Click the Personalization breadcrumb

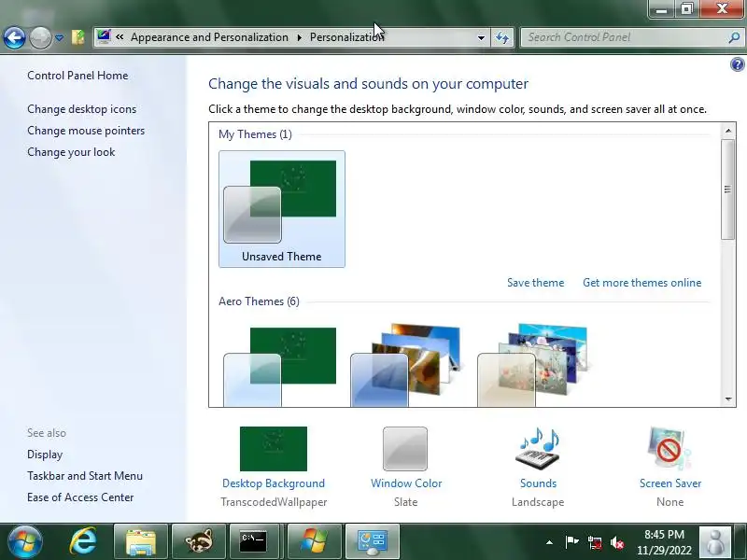tap(346, 37)
